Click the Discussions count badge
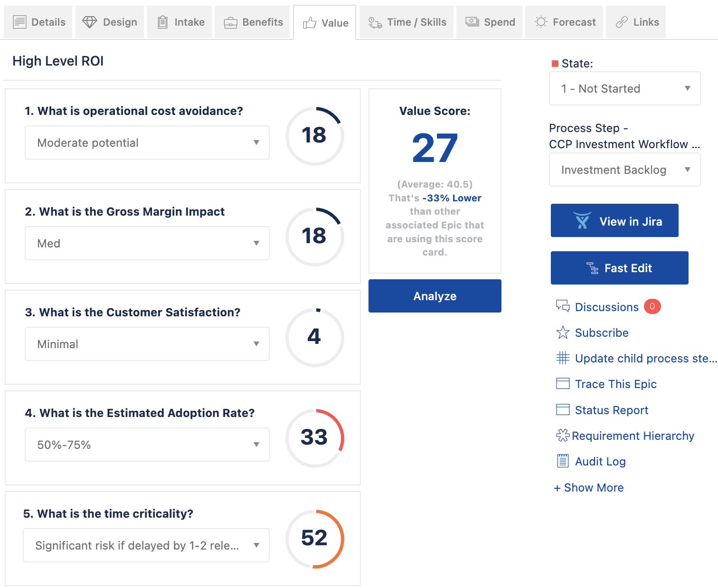The image size is (718, 588). point(652,306)
